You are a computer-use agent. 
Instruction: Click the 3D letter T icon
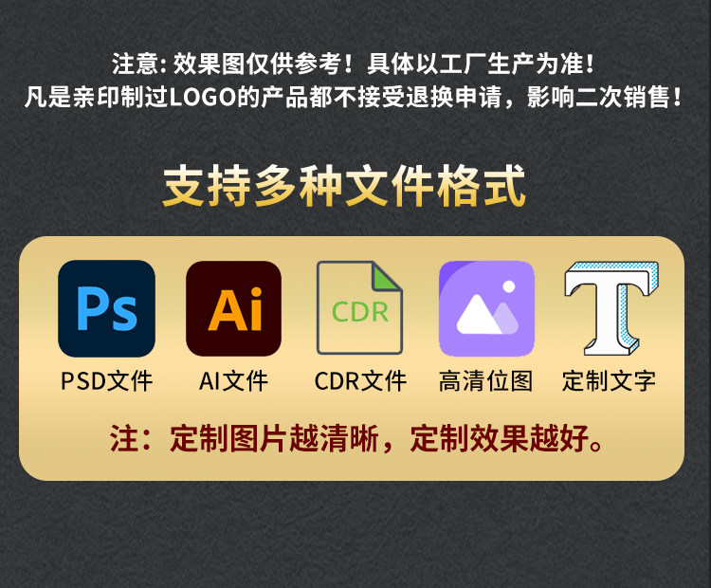click(611, 308)
